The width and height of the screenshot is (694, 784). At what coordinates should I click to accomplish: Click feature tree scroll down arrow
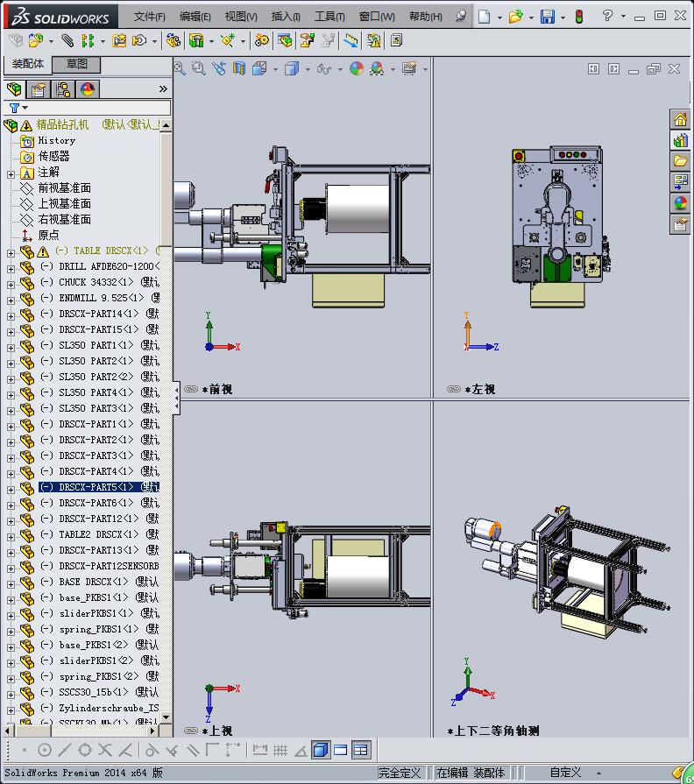(166, 717)
